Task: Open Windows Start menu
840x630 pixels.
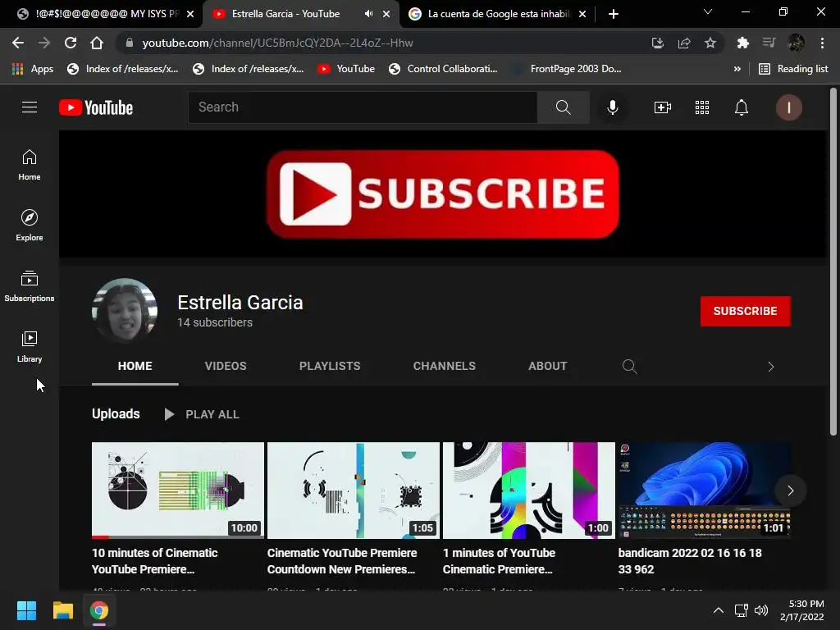Action: coord(26,610)
